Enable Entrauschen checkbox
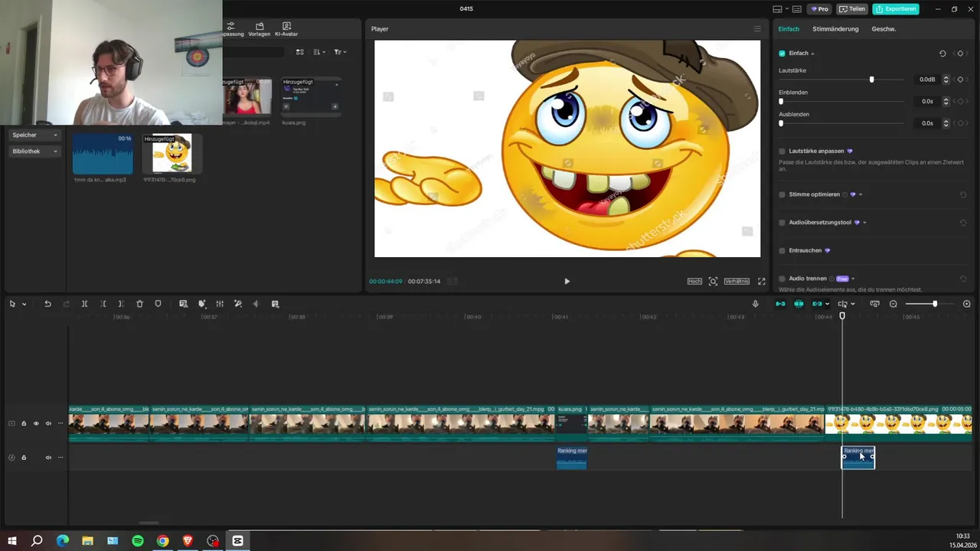This screenshot has height=551, width=980. point(782,250)
